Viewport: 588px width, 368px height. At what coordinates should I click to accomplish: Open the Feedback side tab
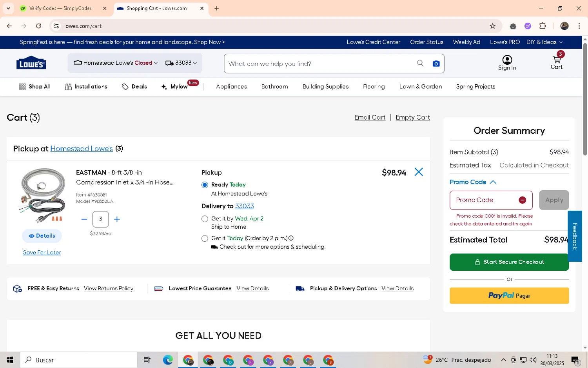(575, 236)
